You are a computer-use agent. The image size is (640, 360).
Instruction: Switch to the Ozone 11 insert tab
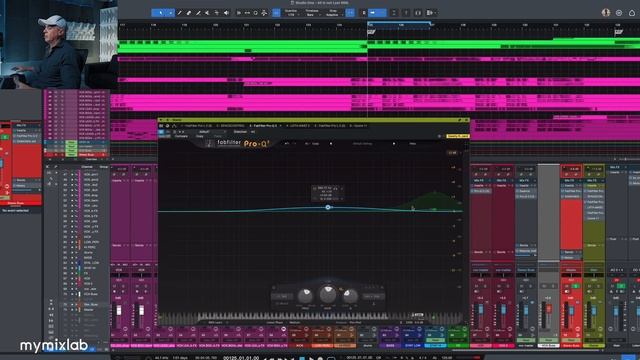[359, 126]
